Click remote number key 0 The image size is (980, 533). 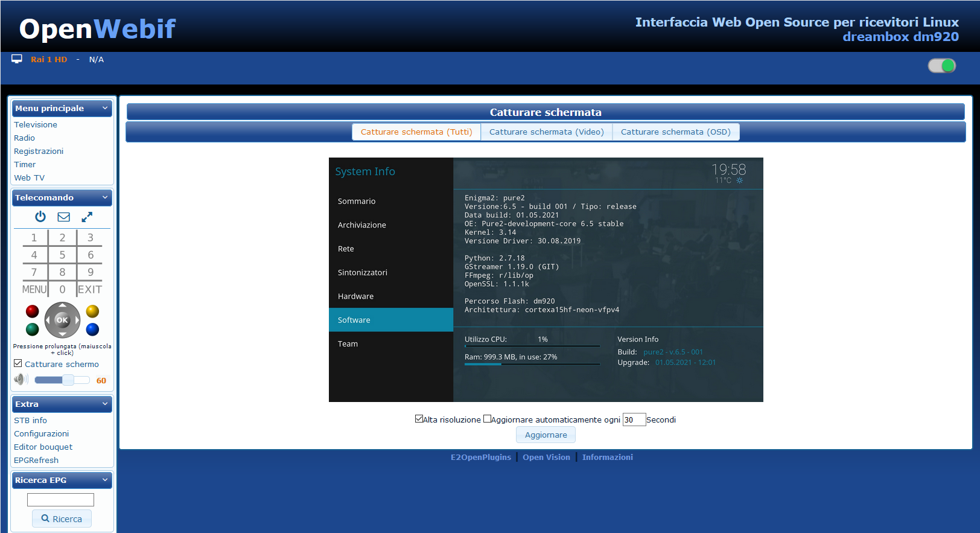tap(62, 290)
